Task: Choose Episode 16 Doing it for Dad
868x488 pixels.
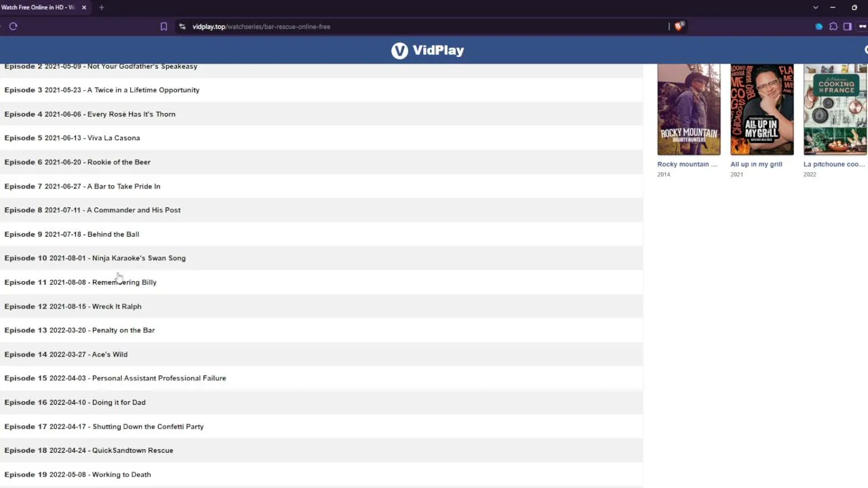Action: [321, 403]
